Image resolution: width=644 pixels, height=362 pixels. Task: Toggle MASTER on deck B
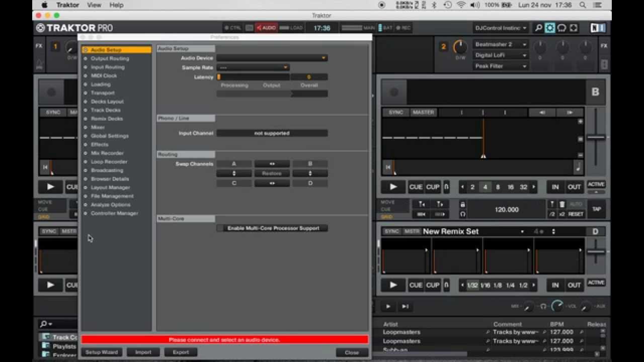[423, 113]
